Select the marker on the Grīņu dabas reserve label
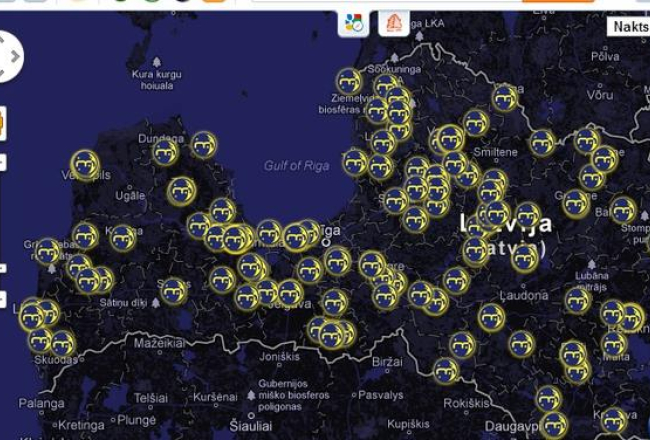This screenshot has height=440, width=650. tap(48, 251)
